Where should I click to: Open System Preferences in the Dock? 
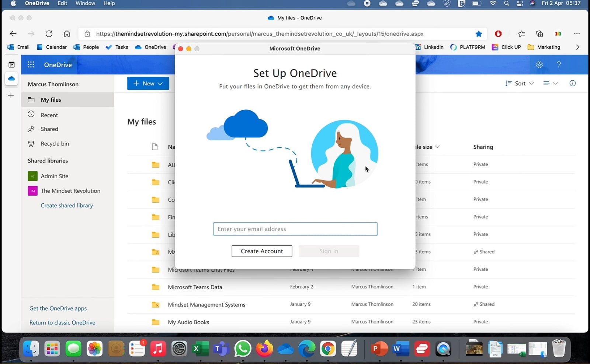pos(179,349)
